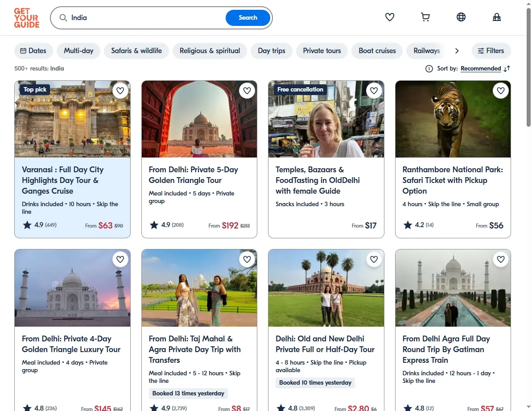Open the Humayun's Tomb garden photo
Image resolution: width=532 pixels, height=411 pixels.
tap(326, 288)
